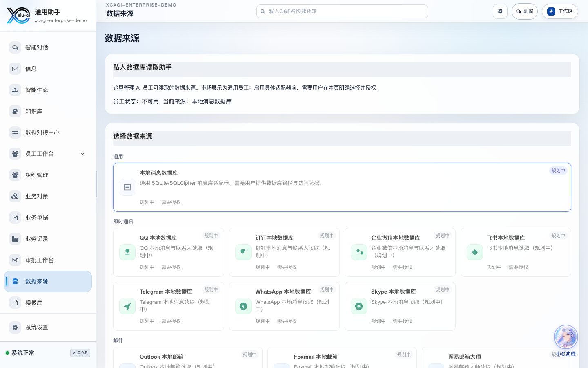The width and height of the screenshot is (588, 368).
Task: Go to 知识库 menu item
Action: [x=48, y=111]
